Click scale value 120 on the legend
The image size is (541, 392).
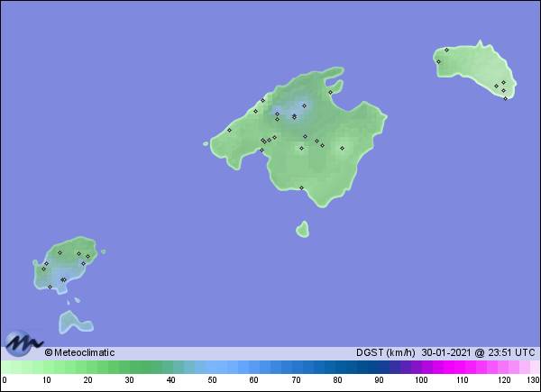(504, 380)
